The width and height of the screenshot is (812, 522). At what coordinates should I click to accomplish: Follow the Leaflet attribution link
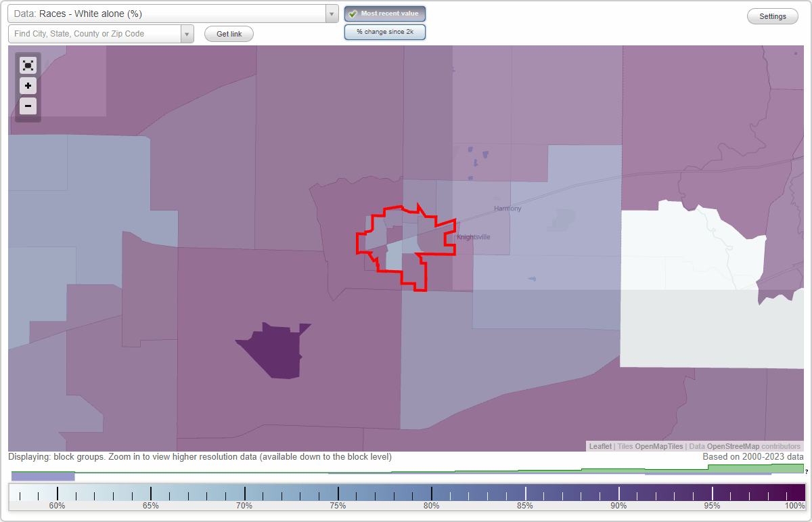pos(600,446)
